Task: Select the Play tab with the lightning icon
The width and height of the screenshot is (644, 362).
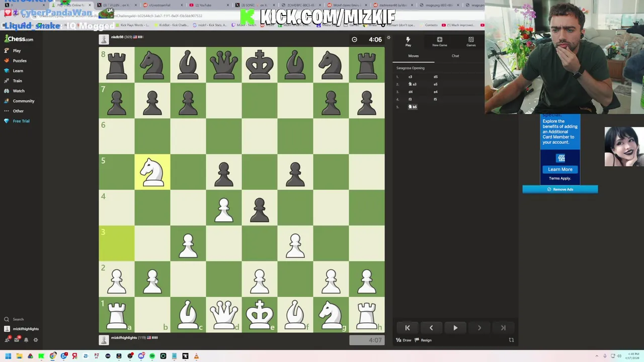Action: 408,42
